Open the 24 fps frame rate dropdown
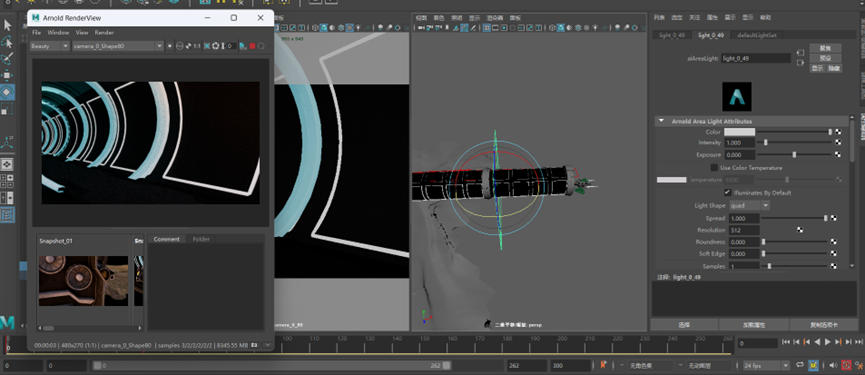The width and height of the screenshot is (865, 375). click(x=767, y=365)
